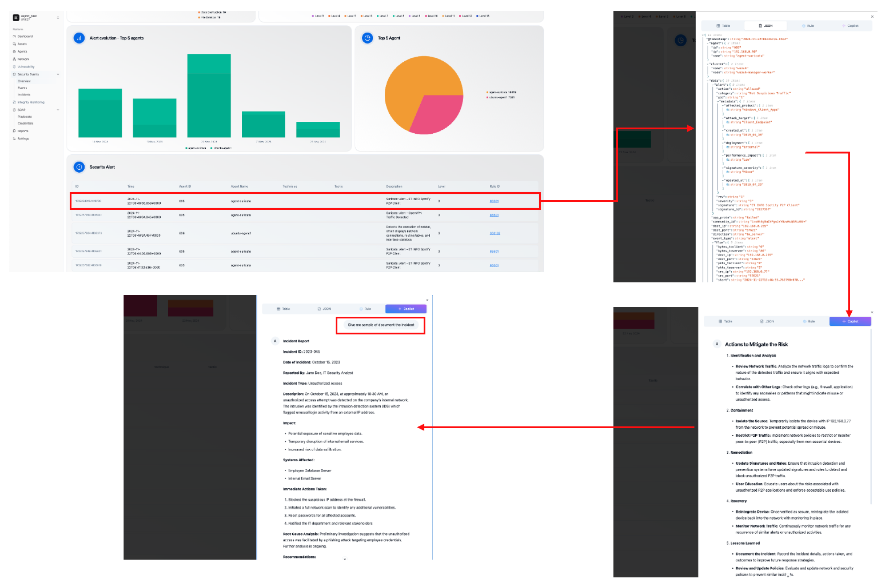The height and width of the screenshot is (588, 887).
Task: Open Vulnerability from the sidebar
Action: (x=26, y=67)
